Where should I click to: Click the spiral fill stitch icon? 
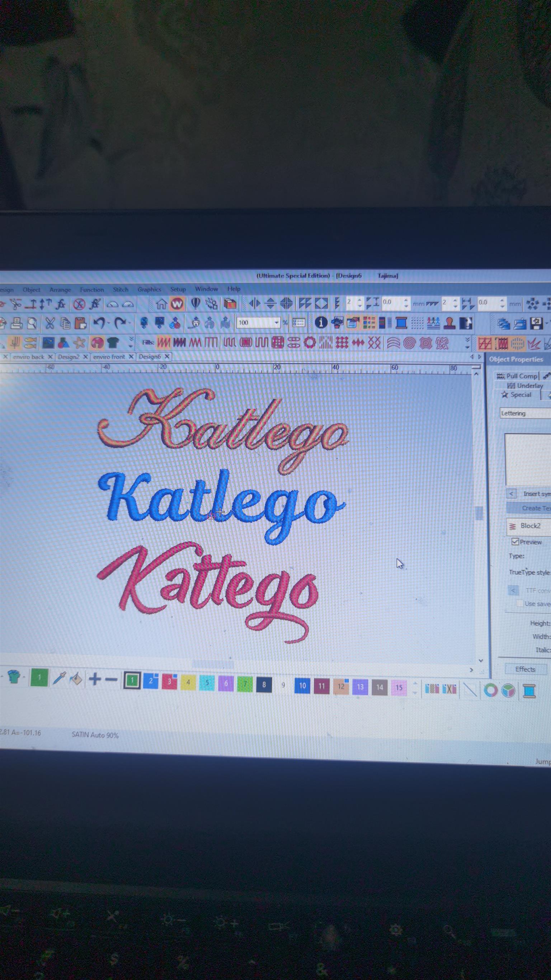pos(409,343)
